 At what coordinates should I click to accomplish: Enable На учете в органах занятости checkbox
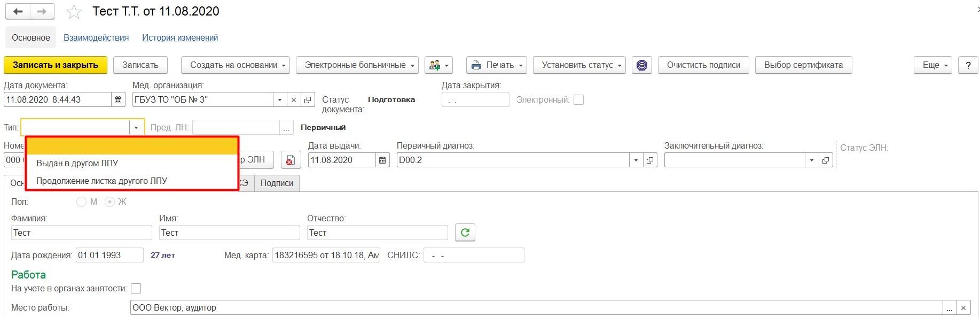tap(136, 289)
